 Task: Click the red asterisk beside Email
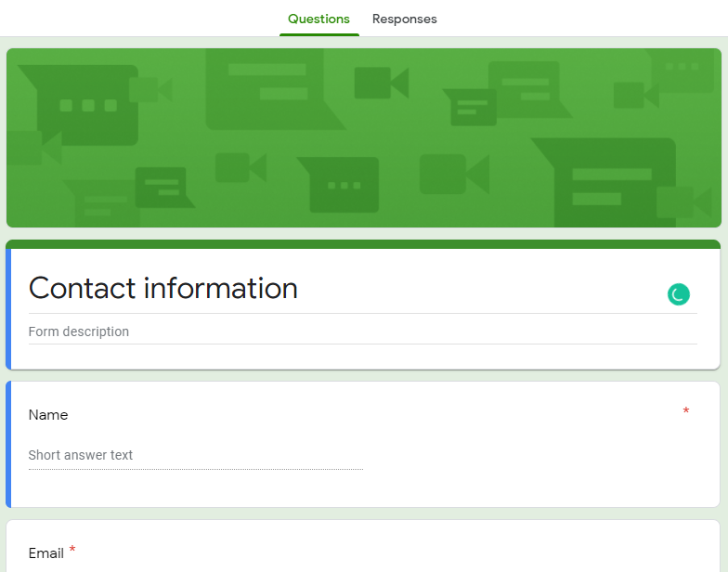click(72, 551)
